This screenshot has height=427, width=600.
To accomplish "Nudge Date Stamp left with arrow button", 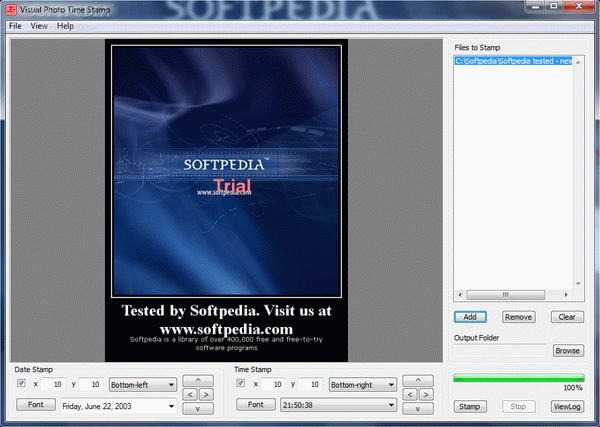I will [x=191, y=394].
